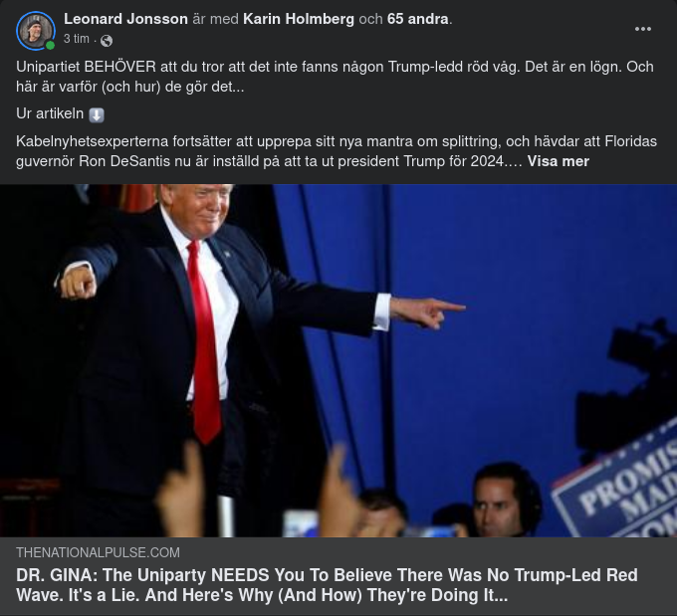Click the globe public privacy icon
Viewport: 677px width, 616px height.
[107, 41]
